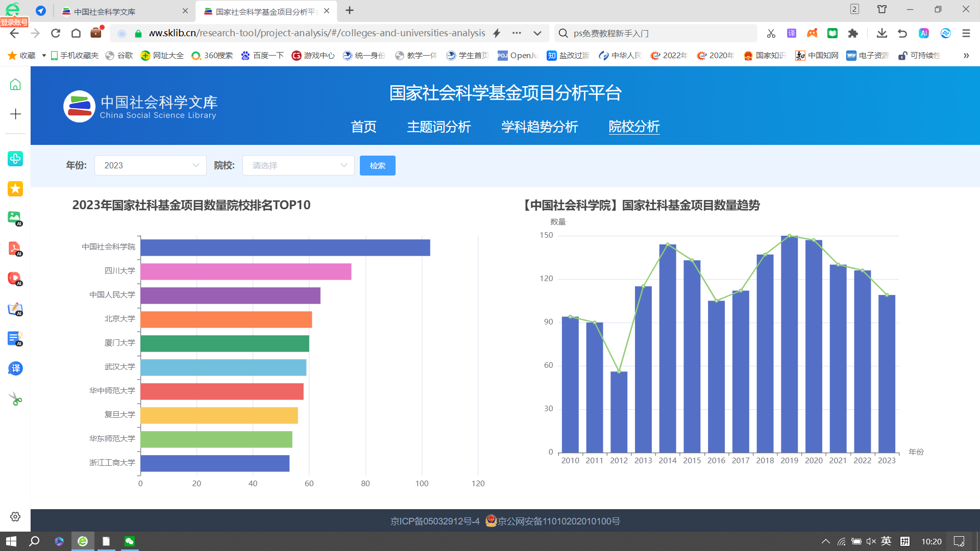Open the purple translate extension icon
Screen dimensions: 980x551
(792, 33)
